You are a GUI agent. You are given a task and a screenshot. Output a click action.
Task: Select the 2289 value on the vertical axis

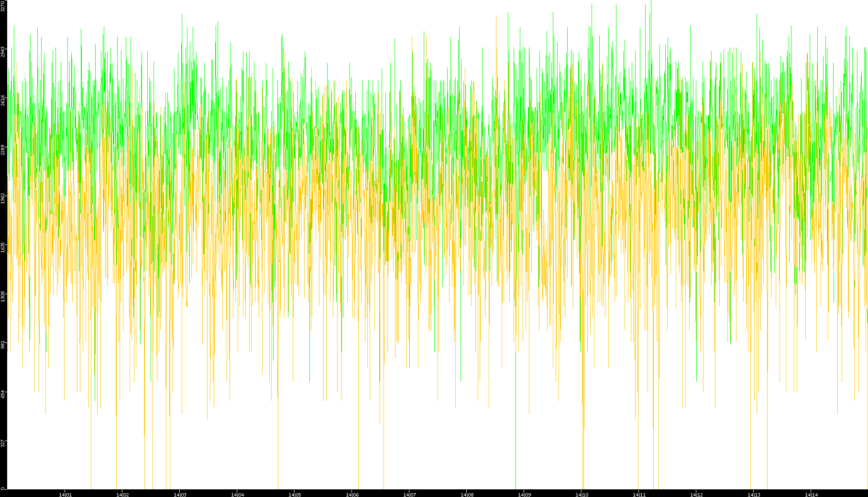tap(3, 150)
